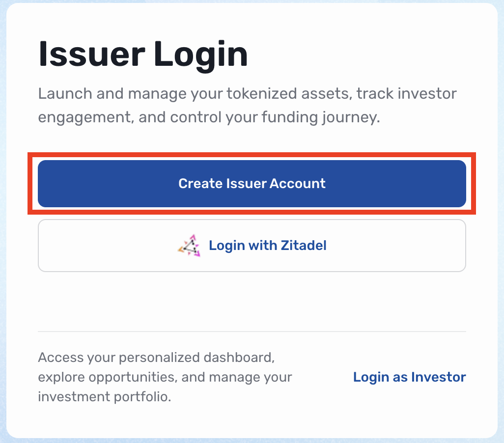This screenshot has height=443, width=504.
Task: Click the 'explore opportunities, and manage your' line
Action: (165, 378)
